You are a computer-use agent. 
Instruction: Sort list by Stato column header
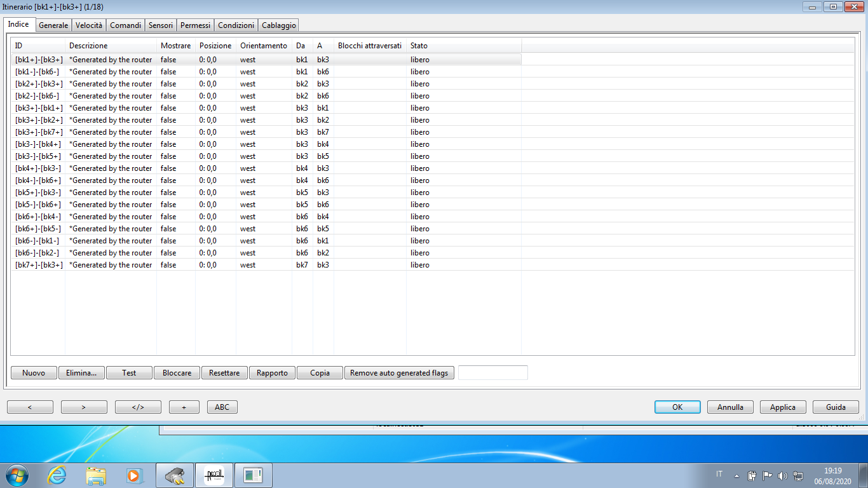pos(419,46)
